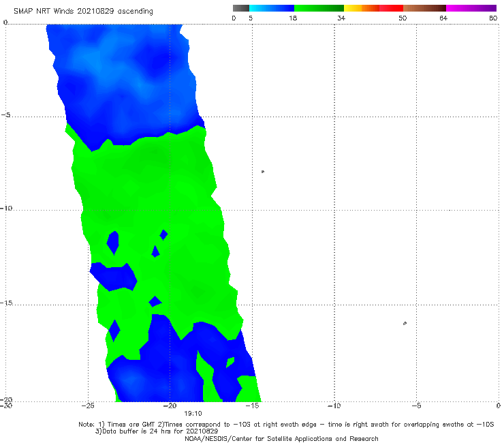Click the note line about Times are GMT
Image resolution: width=504 pixels, height=443 pixels.
pos(286,425)
